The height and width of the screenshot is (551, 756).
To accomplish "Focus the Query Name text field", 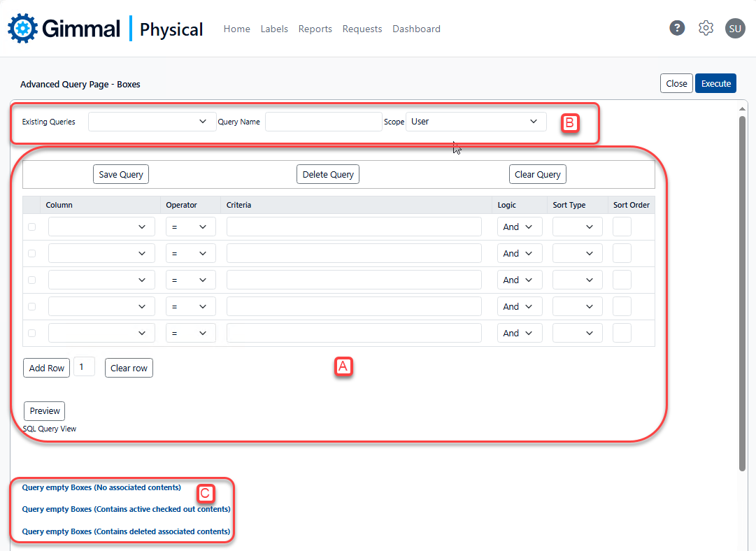I will point(323,122).
